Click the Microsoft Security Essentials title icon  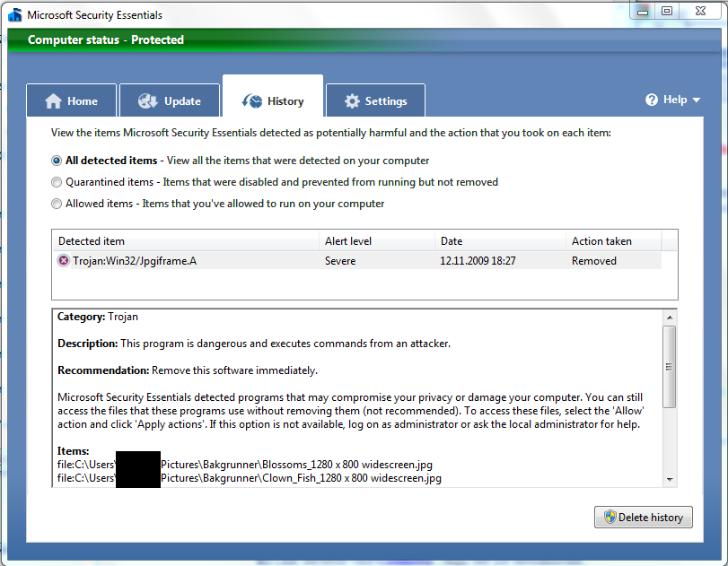coord(15,15)
